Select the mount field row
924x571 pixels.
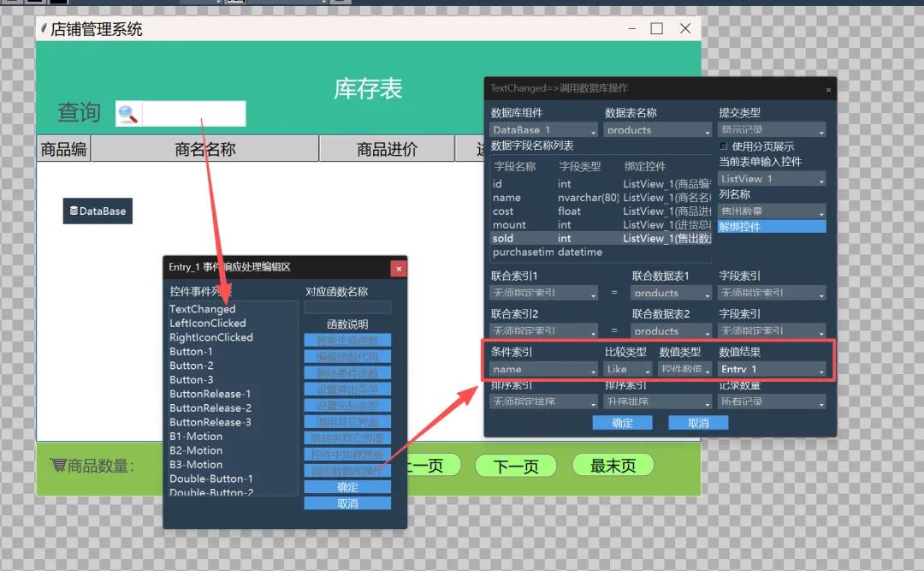601,225
